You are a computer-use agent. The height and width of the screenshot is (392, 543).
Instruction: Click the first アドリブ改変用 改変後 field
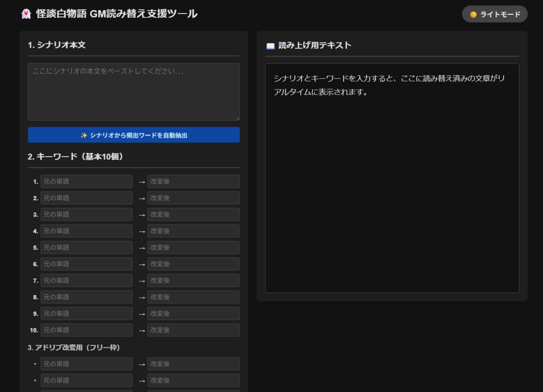(194, 364)
